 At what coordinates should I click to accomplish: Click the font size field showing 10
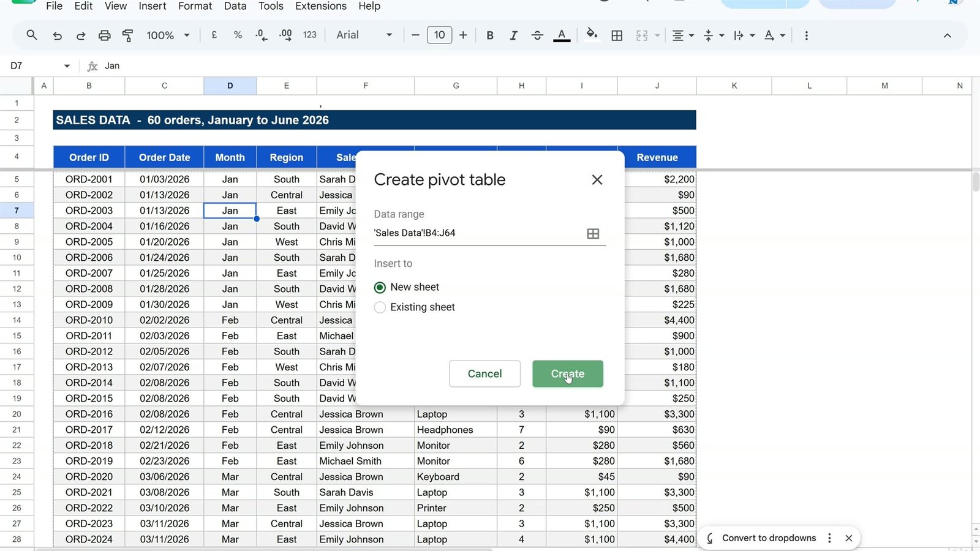pos(439,36)
